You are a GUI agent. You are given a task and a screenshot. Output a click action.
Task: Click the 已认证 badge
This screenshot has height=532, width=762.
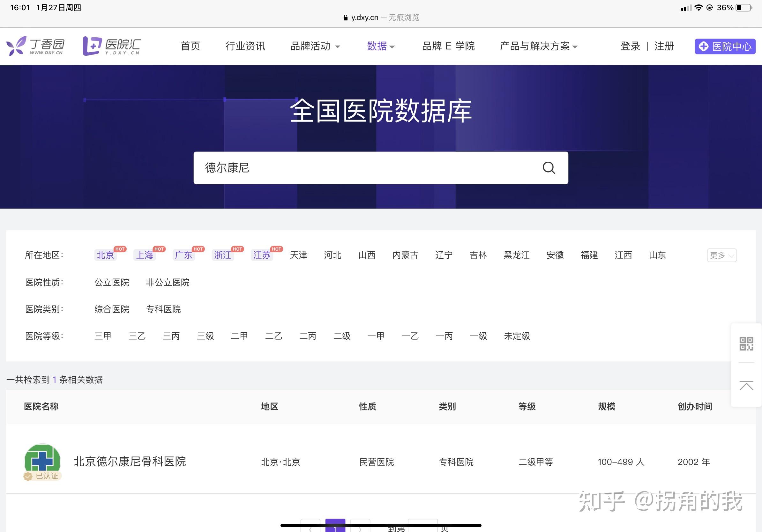tap(42, 476)
